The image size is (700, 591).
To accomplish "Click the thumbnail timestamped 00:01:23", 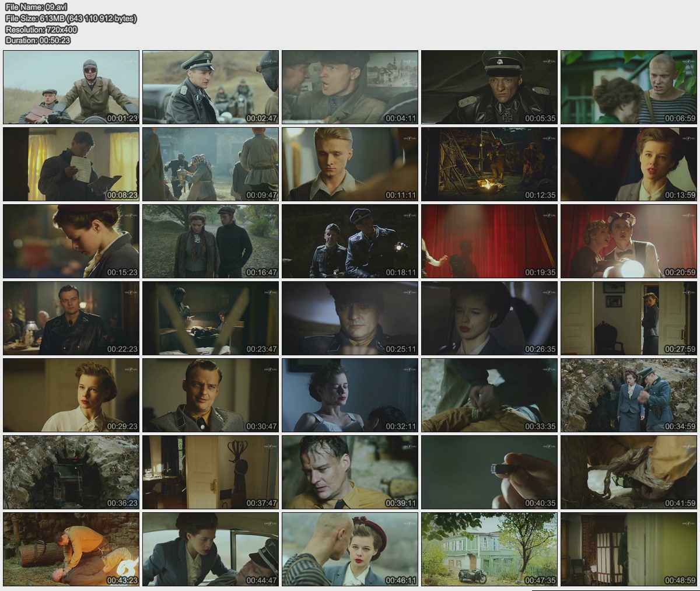I will 71,87.
